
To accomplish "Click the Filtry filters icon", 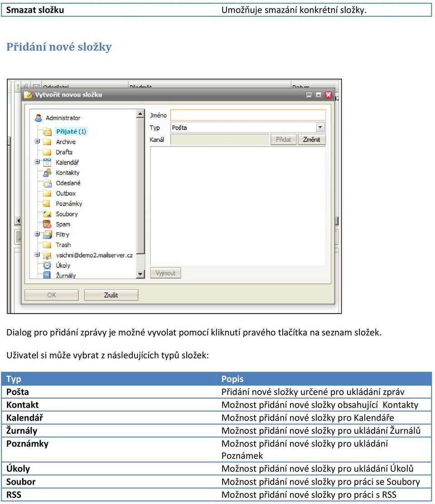I will (x=47, y=234).
